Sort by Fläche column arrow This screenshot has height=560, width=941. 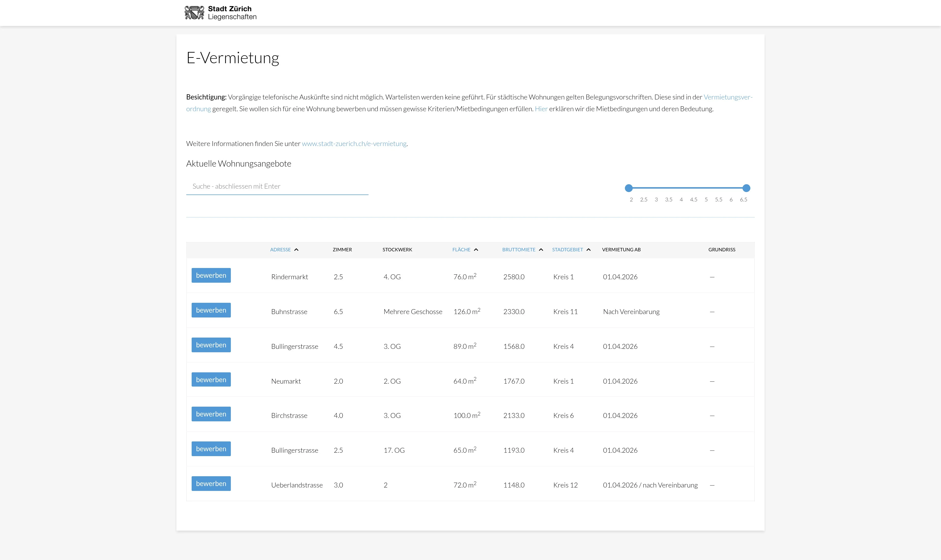coord(476,250)
